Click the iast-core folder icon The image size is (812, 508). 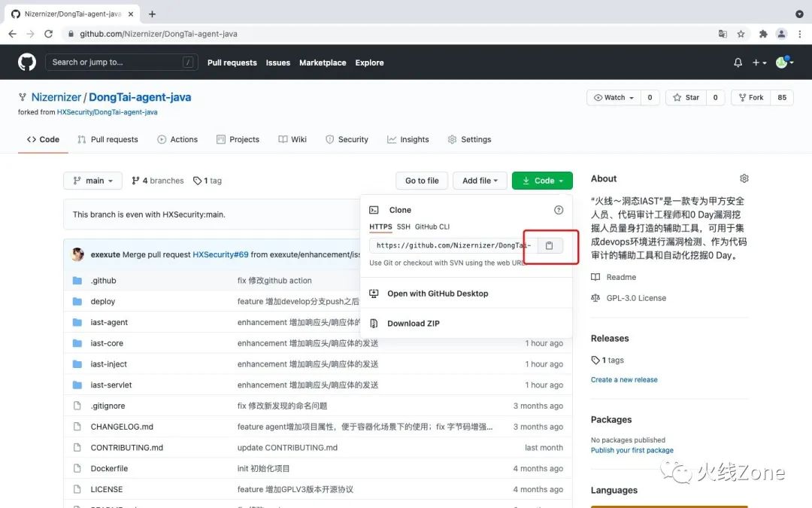pos(77,343)
